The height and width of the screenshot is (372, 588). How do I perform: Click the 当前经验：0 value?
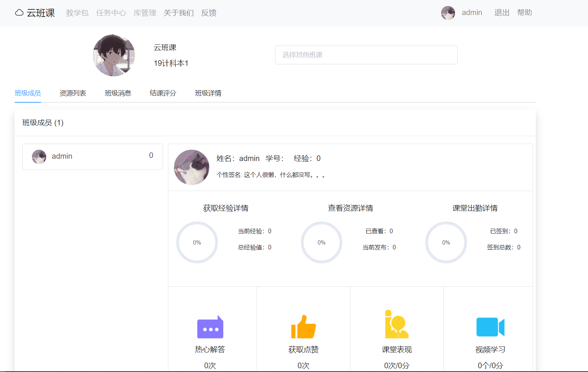point(255,231)
